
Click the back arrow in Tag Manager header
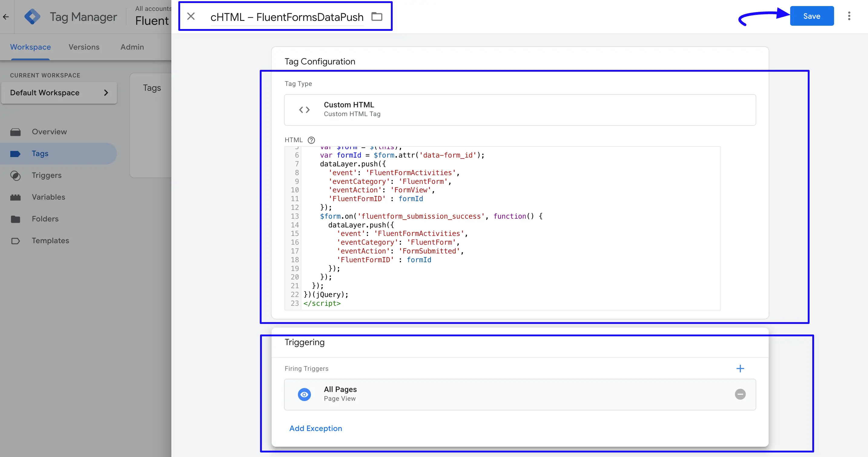6,17
